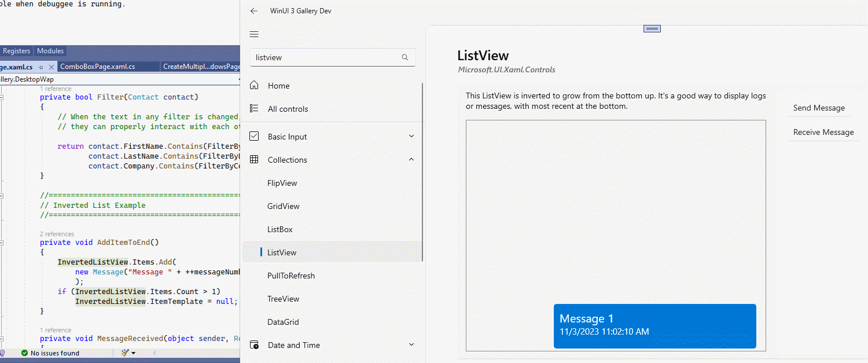Image resolution: width=868 pixels, height=363 pixels.
Task: Pin the active xaml.cs document tab
Action: (x=41, y=67)
